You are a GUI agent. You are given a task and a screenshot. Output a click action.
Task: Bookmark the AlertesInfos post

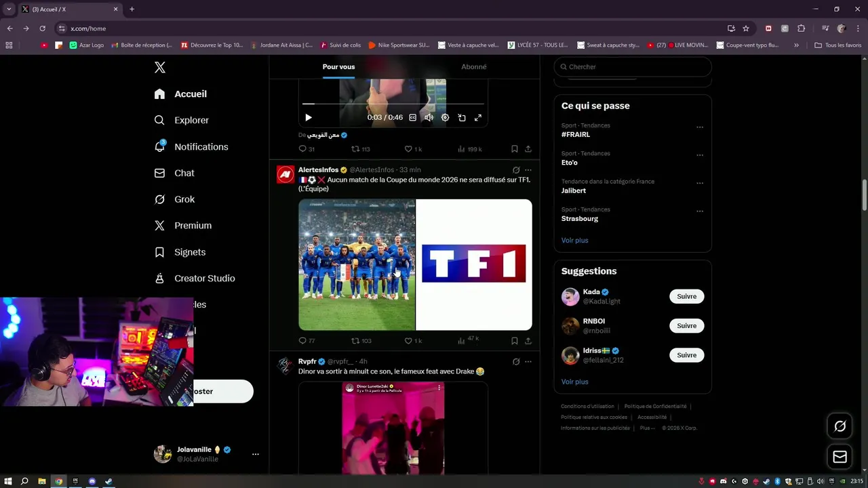(x=515, y=341)
